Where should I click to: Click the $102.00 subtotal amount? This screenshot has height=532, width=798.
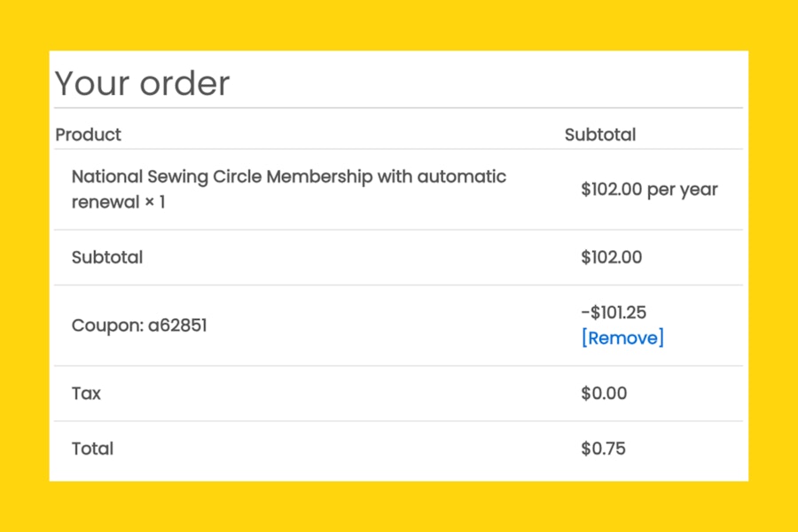(612, 257)
